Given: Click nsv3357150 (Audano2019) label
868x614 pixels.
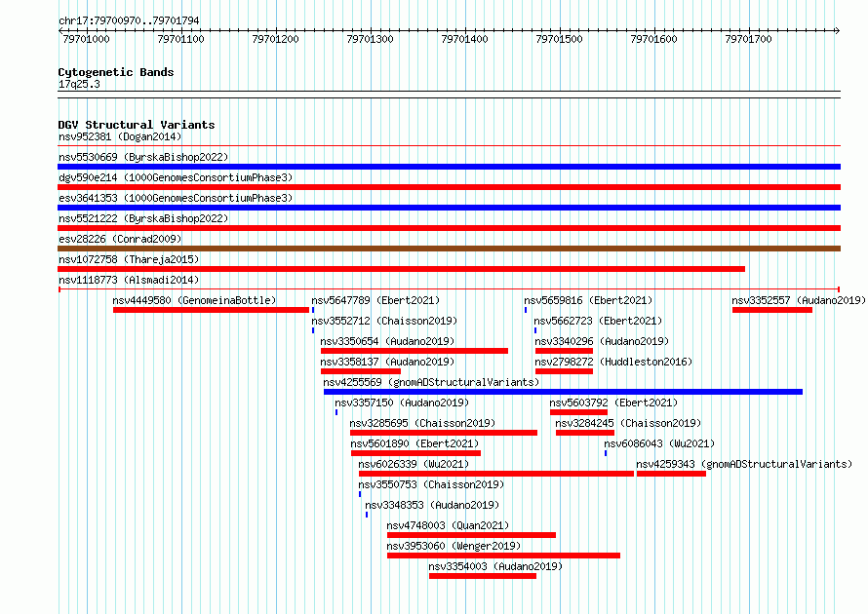Looking at the screenshot, I should (x=402, y=403).
